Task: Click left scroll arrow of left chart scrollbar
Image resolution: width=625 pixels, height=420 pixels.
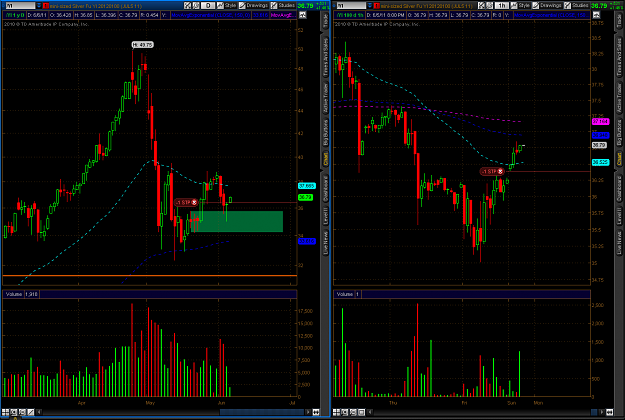Action: click(39, 412)
